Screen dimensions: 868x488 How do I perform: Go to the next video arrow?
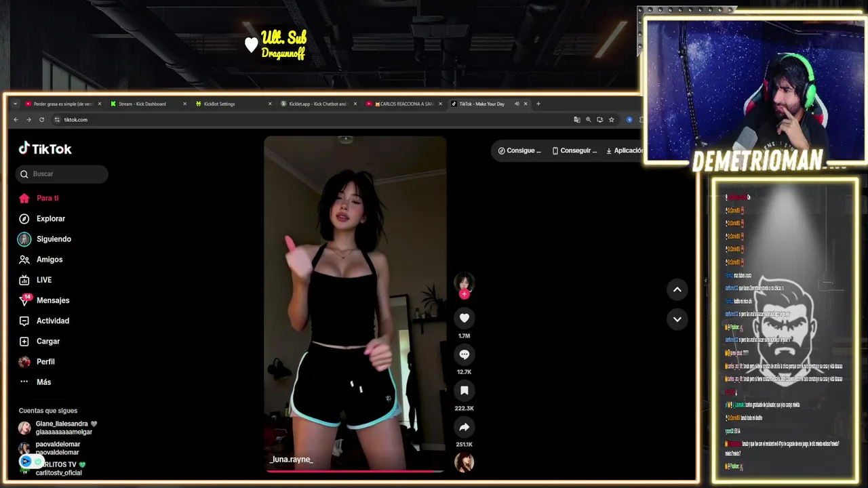tap(677, 319)
